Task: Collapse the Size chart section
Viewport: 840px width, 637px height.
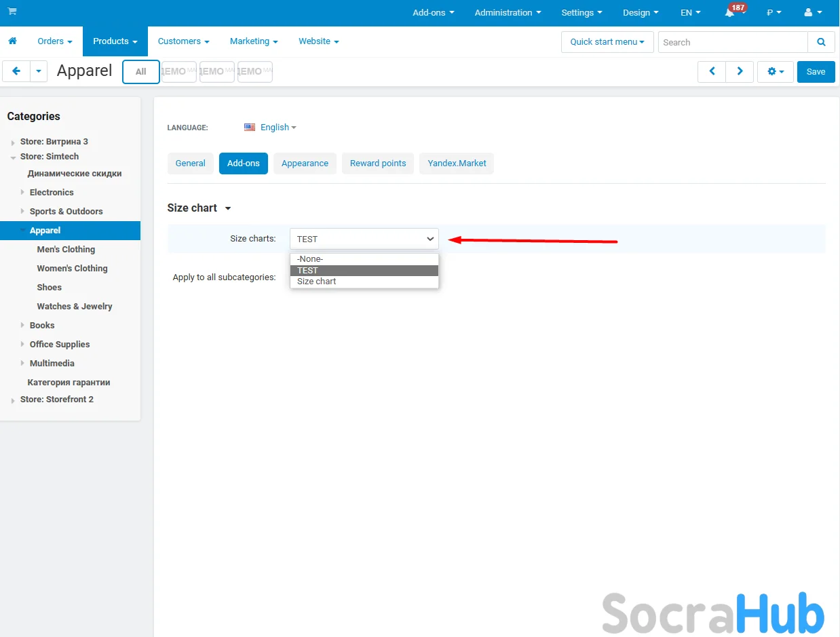Action: 227,208
